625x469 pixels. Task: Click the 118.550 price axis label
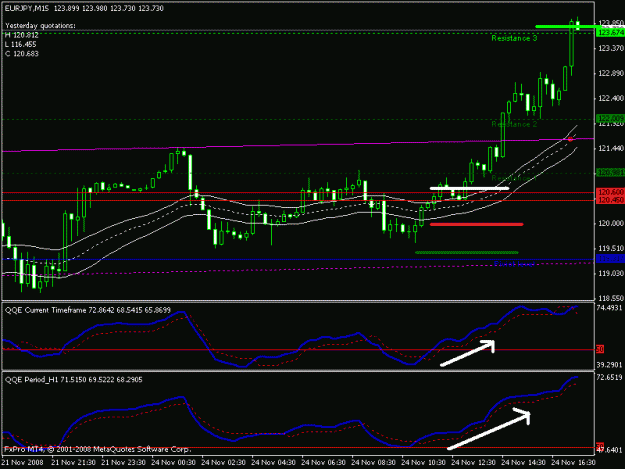pos(611,298)
